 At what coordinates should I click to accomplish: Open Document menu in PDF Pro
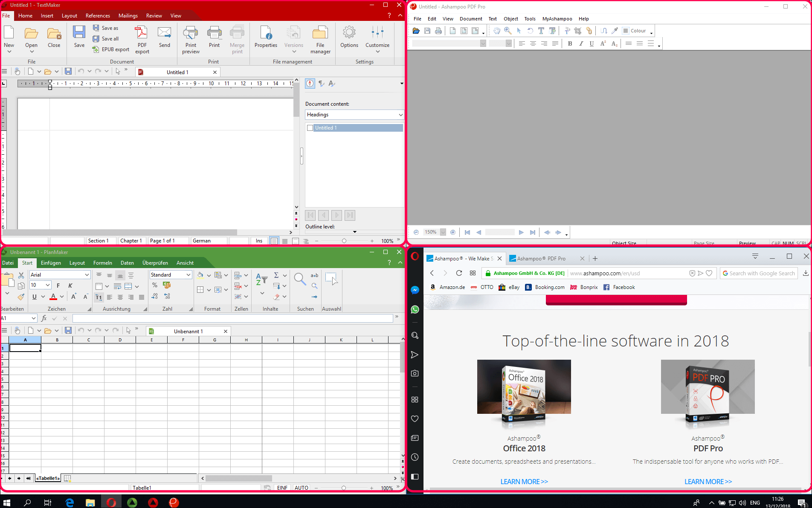(x=471, y=19)
